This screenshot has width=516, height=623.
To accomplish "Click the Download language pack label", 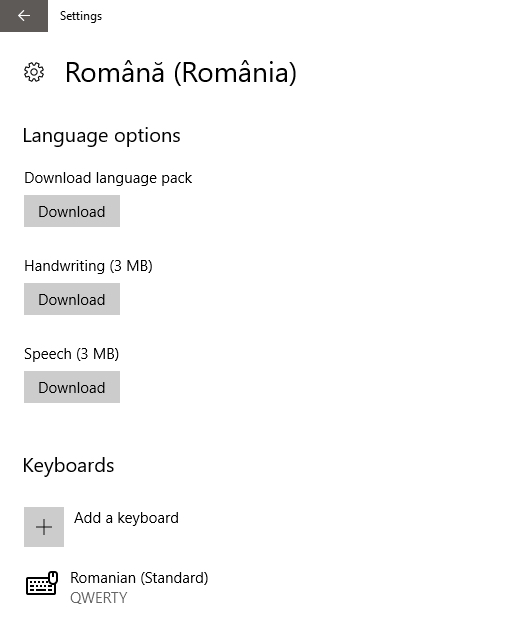I will click(108, 178).
